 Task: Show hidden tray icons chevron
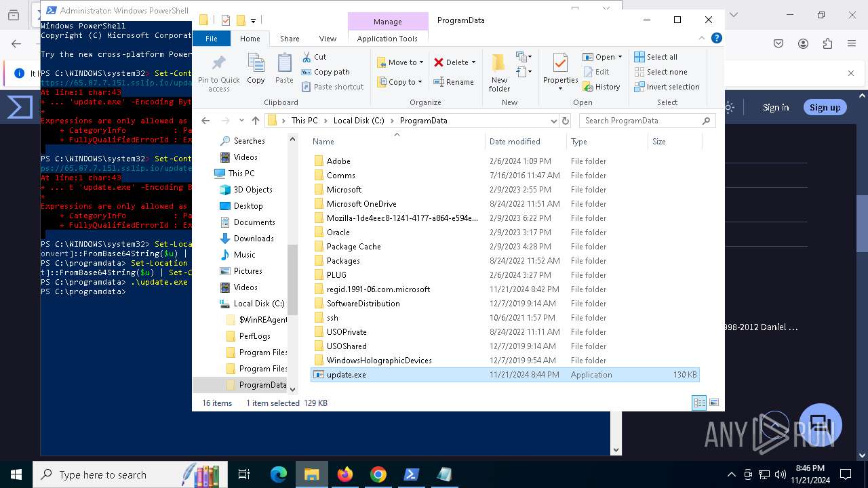pyautogui.click(x=731, y=474)
